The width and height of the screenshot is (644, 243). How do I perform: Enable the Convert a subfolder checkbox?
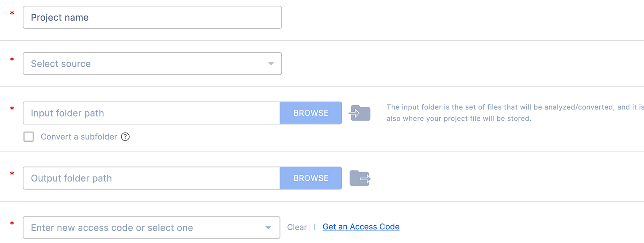pyautogui.click(x=29, y=137)
